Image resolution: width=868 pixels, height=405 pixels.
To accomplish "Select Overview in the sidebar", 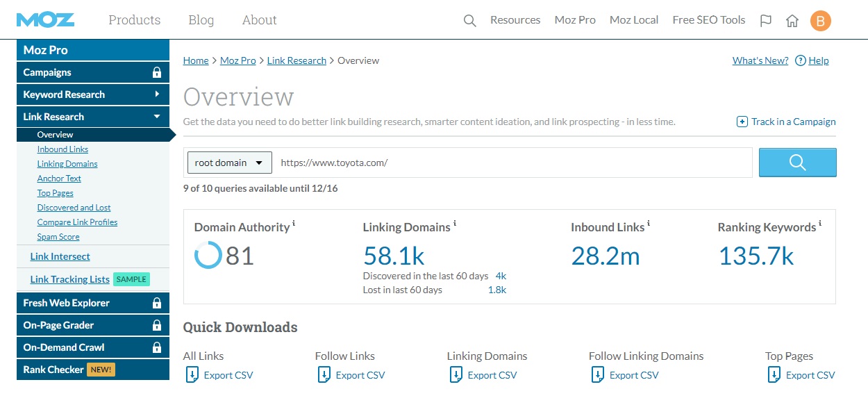I will pos(56,135).
